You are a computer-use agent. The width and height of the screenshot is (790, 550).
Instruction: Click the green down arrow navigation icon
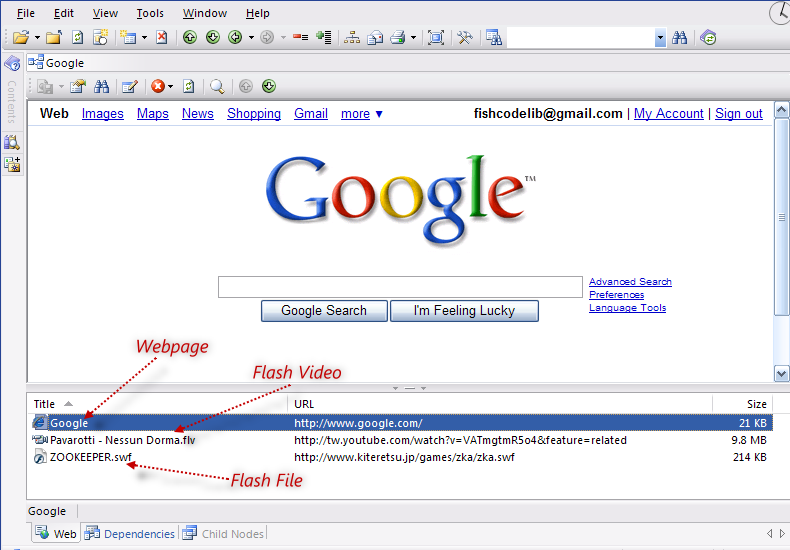point(213,37)
